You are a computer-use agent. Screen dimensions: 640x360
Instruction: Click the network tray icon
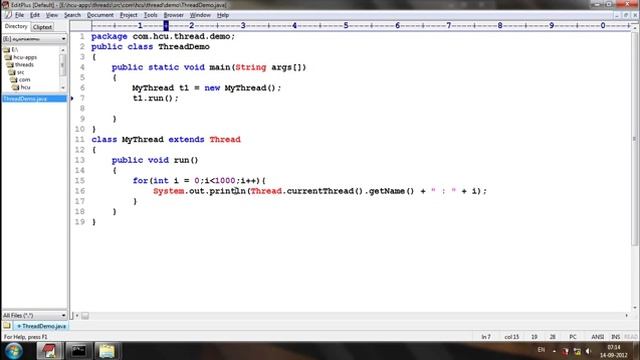[x=577, y=351]
